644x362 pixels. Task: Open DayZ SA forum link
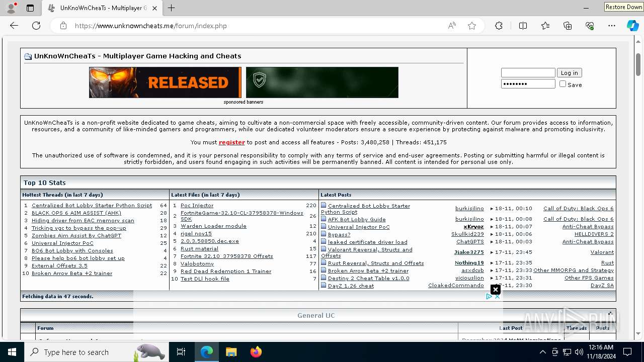pos(602,285)
